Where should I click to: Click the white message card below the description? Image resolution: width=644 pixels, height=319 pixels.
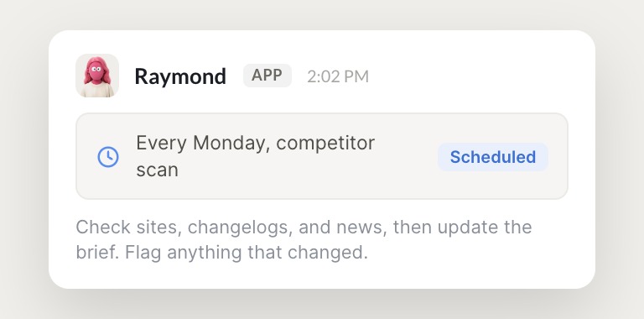322,276
